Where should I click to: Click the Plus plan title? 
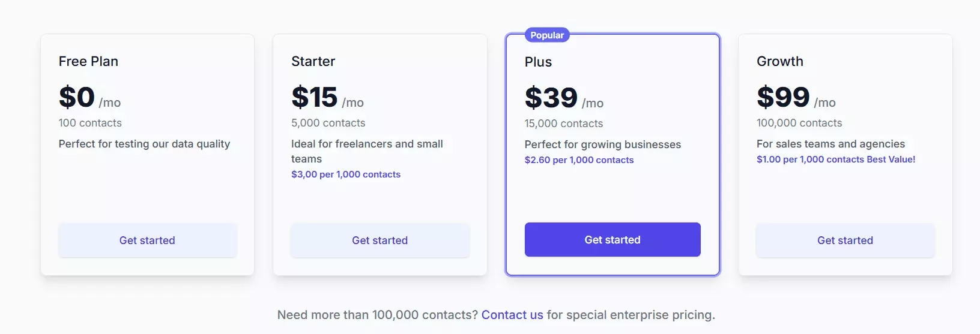[x=538, y=62]
